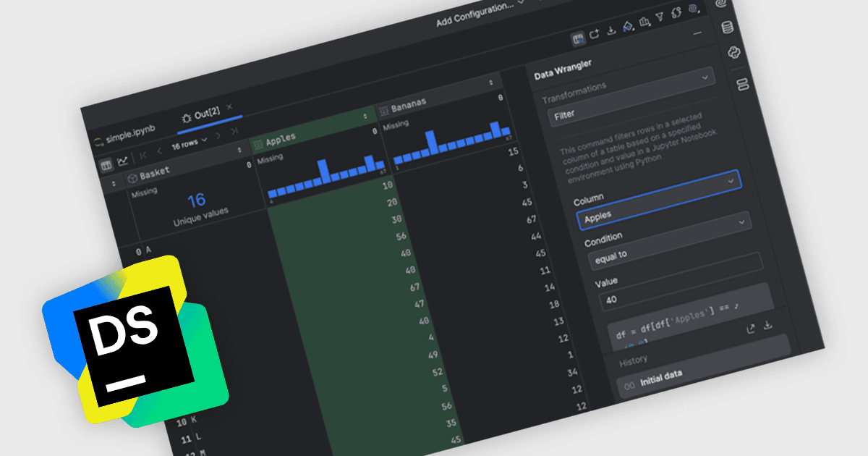Click the Bananas cell with value 34
868x456 pixels.
click(573, 372)
